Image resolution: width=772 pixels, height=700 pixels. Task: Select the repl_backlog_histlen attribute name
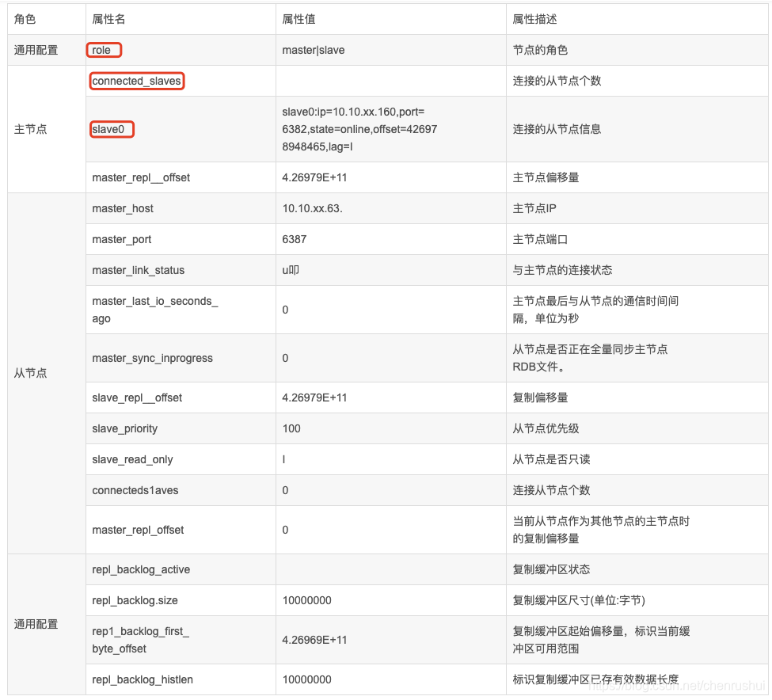click(x=143, y=680)
